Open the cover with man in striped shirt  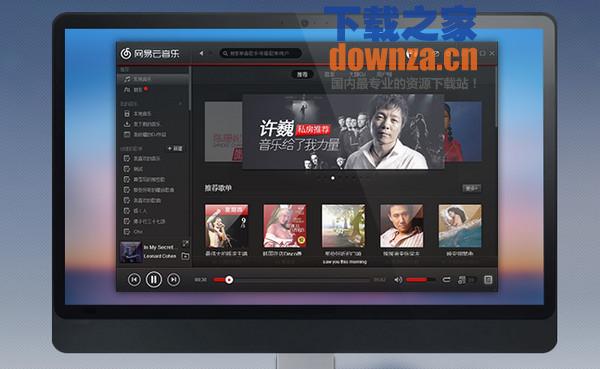tap(401, 226)
